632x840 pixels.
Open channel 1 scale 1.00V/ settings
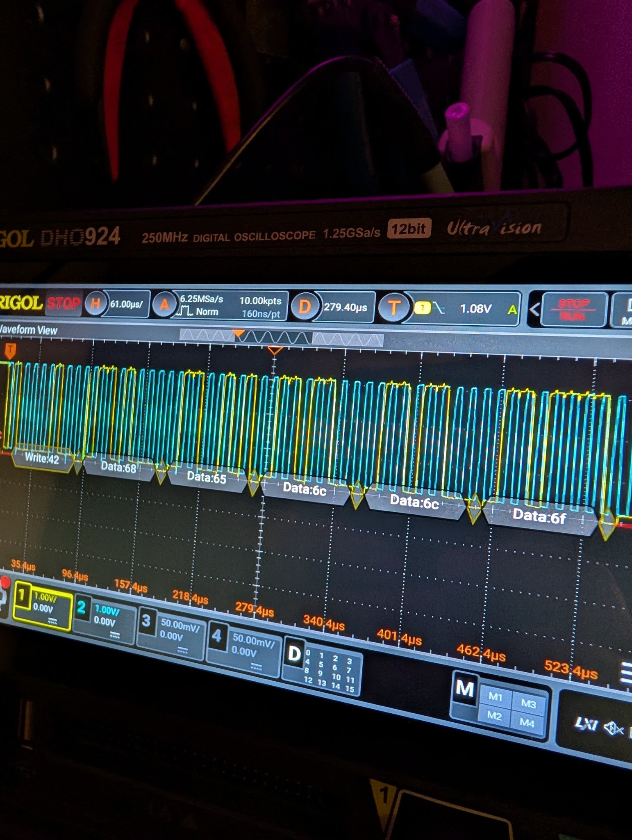[45, 596]
